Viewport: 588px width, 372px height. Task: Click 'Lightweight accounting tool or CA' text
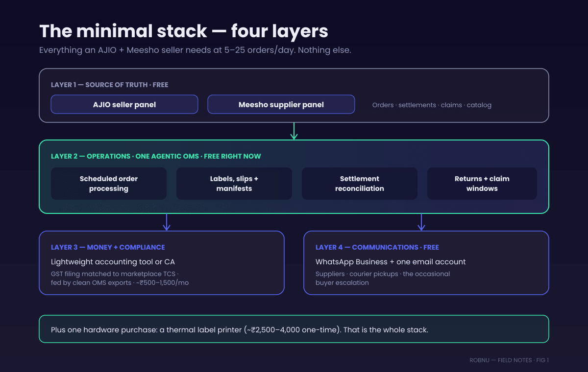point(113,262)
